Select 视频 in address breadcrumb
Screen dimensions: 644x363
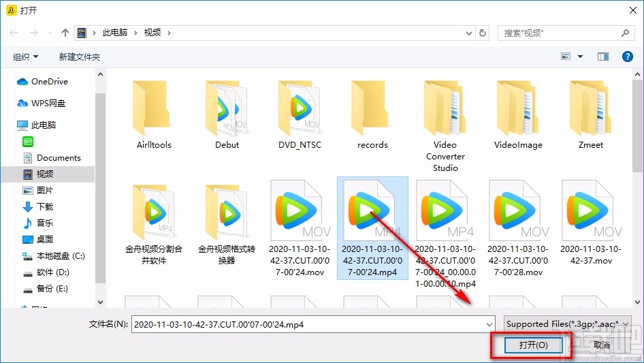(152, 33)
